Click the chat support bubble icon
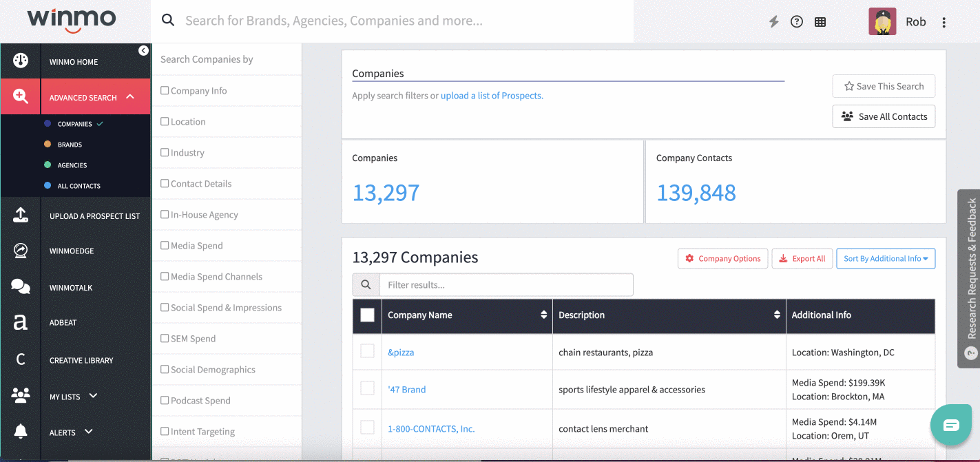Screen dimensions: 980x462 [x=951, y=425]
